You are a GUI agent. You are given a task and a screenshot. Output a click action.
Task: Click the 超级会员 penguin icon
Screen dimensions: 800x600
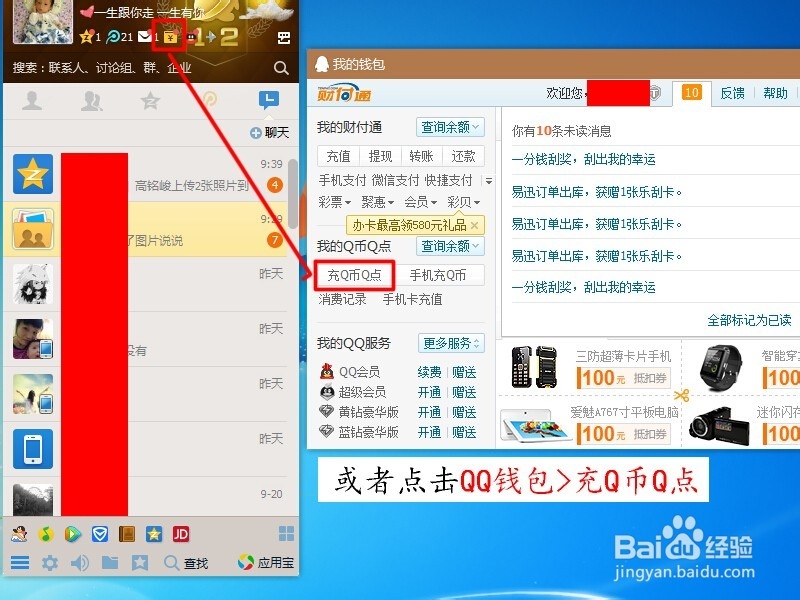tap(326, 392)
